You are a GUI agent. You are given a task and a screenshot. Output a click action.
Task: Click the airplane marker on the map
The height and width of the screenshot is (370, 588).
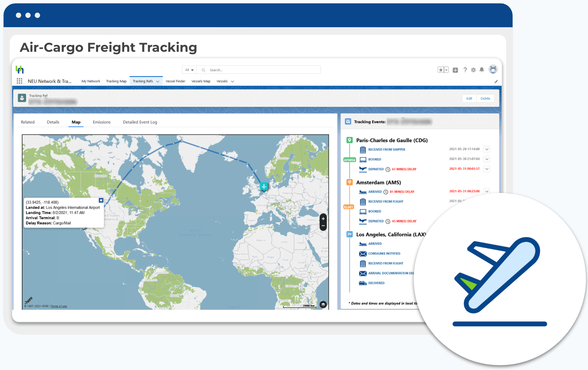[x=264, y=186]
